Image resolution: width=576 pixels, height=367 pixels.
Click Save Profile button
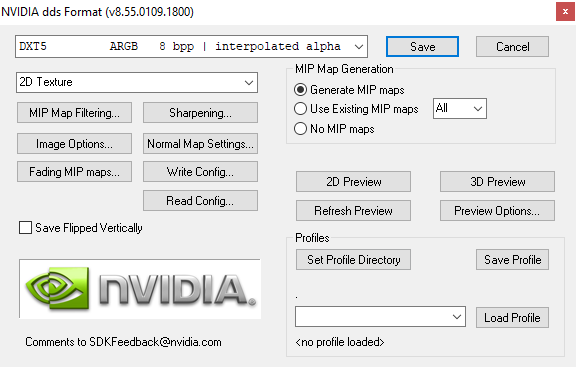(512, 260)
